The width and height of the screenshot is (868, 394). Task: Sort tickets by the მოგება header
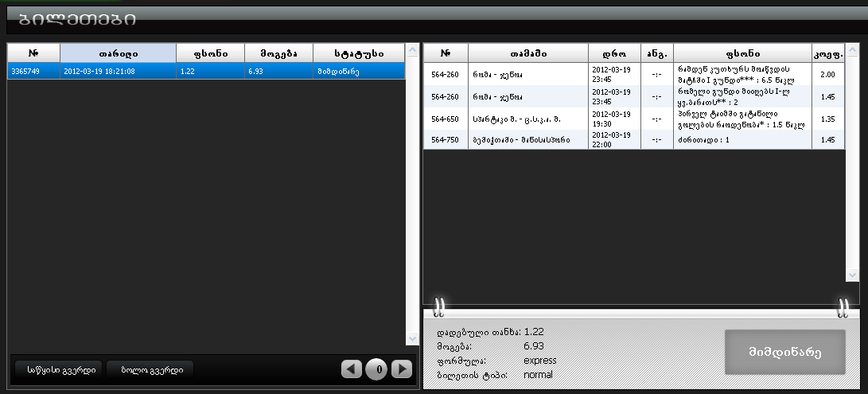tap(279, 53)
